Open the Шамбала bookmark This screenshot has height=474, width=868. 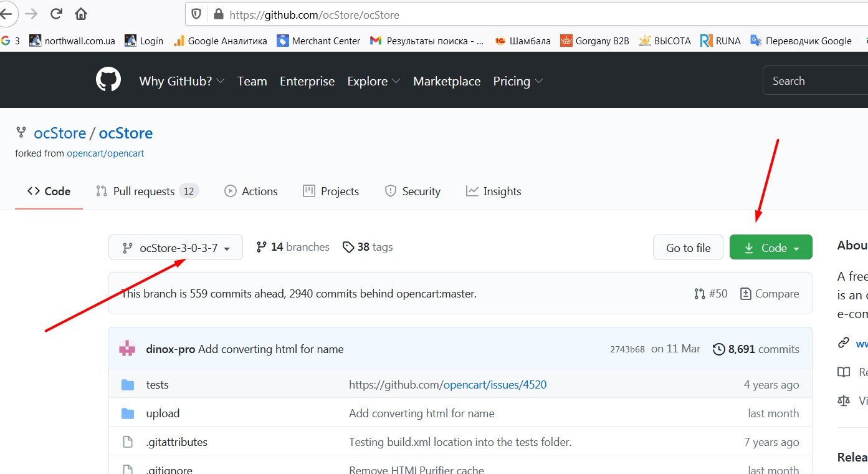click(523, 41)
